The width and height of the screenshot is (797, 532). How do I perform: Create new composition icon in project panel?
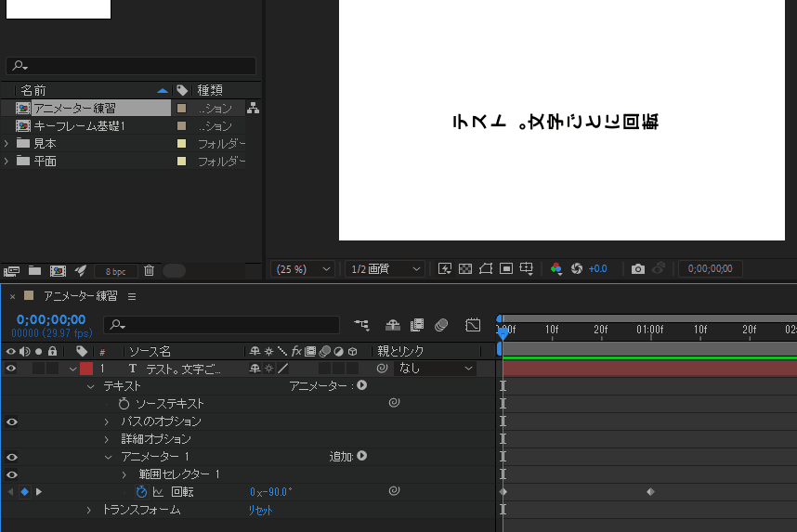pos(58,271)
